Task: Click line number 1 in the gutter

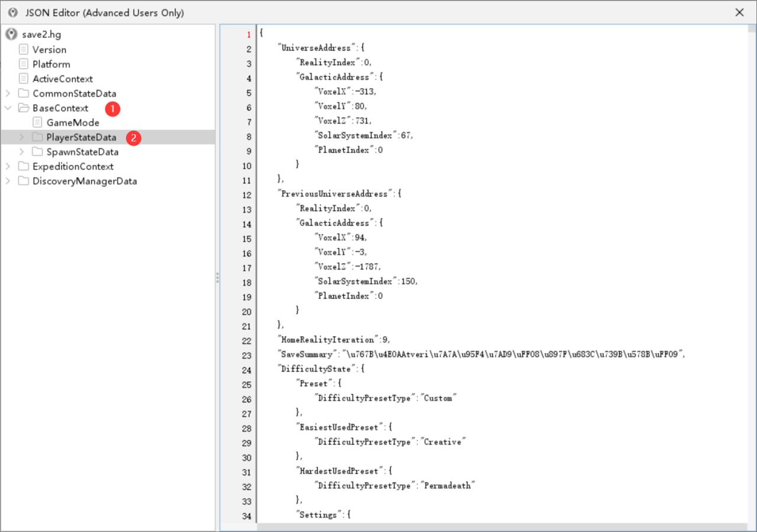Action: pyautogui.click(x=249, y=34)
